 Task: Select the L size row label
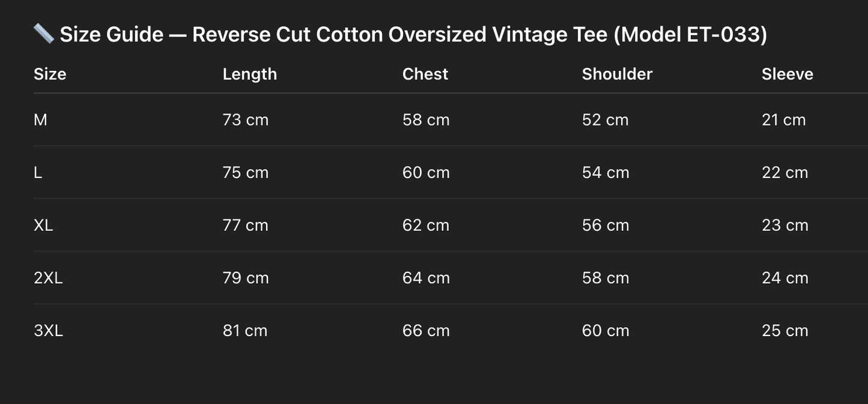38,173
